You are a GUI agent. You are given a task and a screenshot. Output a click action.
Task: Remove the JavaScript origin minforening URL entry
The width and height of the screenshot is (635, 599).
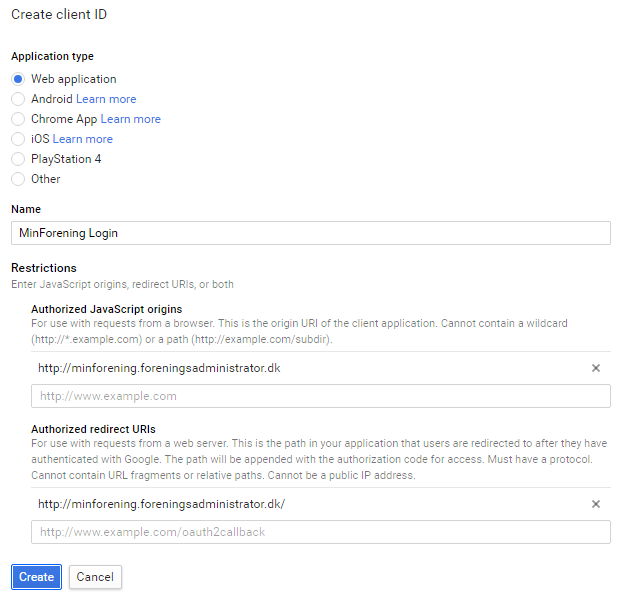[x=596, y=368]
